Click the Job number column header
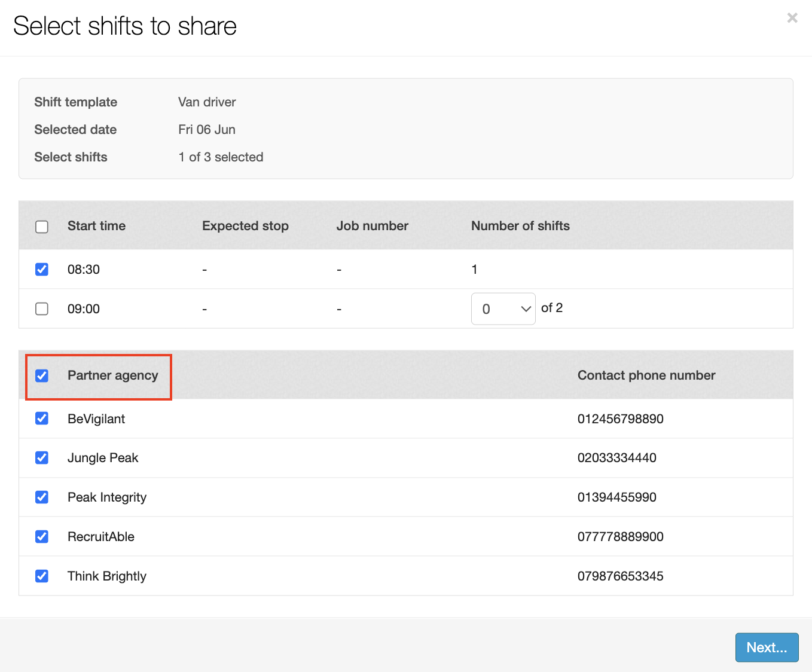Screen dimensions: 812x672 click(372, 226)
